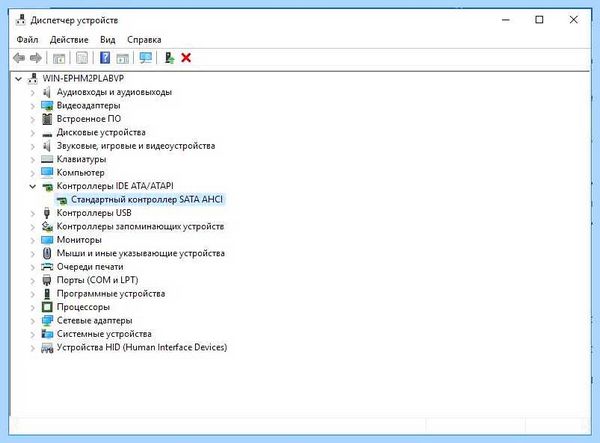Select Стандартный контроллер SATA AHCI text
The height and width of the screenshot is (443, 600).
147,200
